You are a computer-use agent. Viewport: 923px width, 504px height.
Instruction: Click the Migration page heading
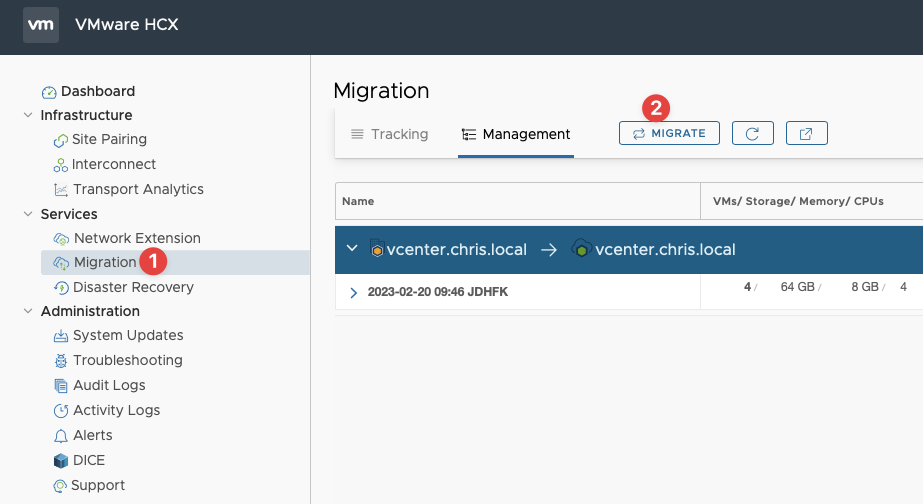pyautogui.click(x=381, y=91)
